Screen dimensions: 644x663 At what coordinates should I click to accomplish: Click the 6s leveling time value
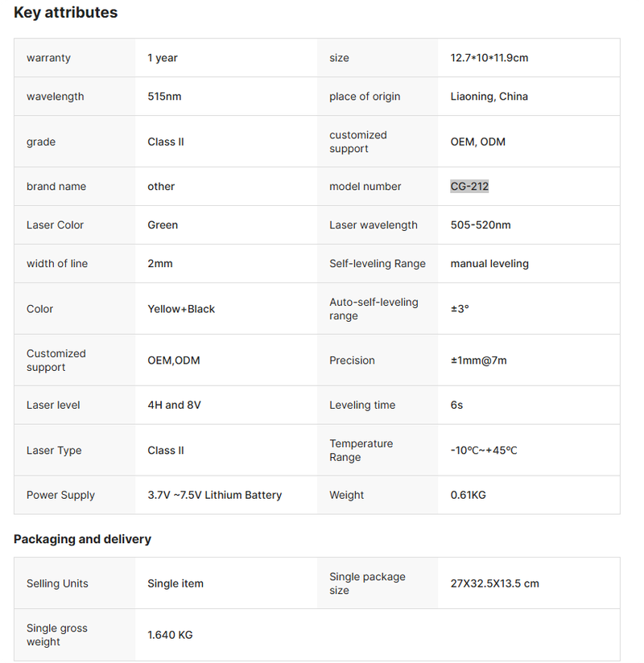(456, 406)
